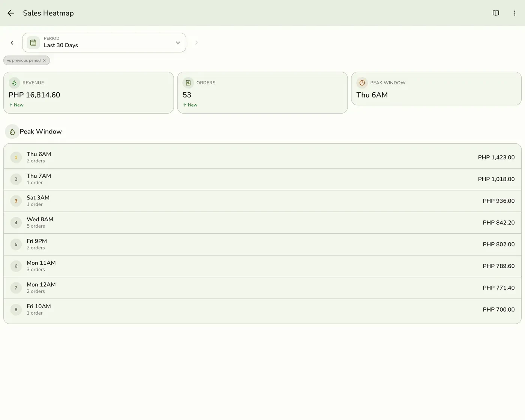Go back using the header arrow
The image size is (525, 420).
point(10,13)
